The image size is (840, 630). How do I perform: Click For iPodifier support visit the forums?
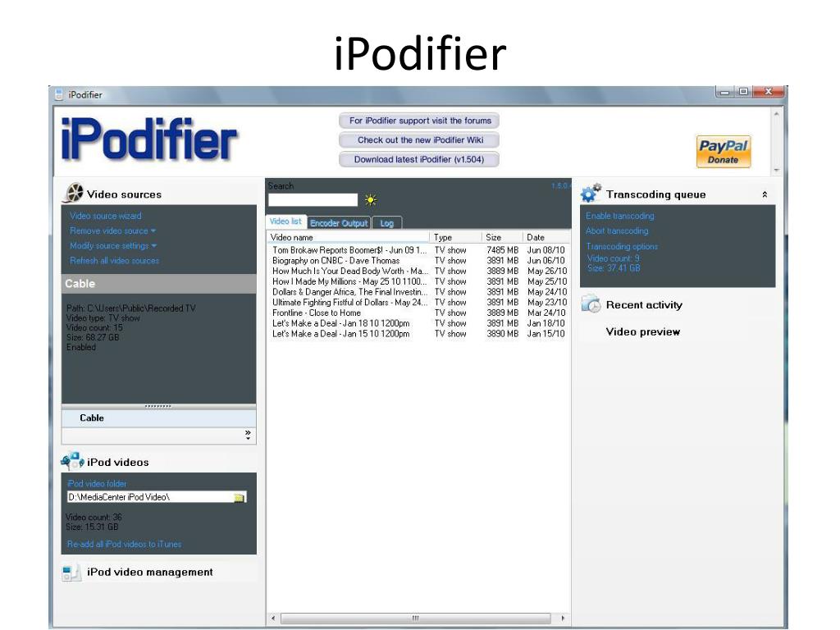pos(419,121)
